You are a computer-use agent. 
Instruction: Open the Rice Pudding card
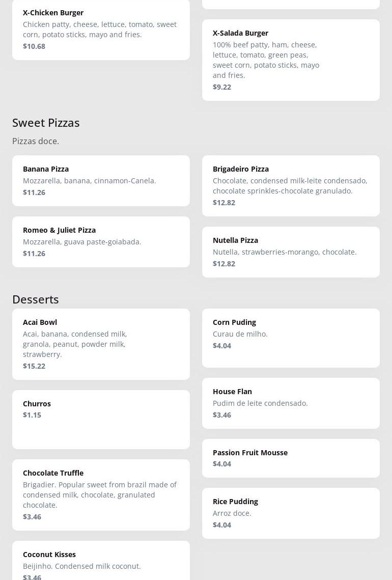tap(291, 513)
